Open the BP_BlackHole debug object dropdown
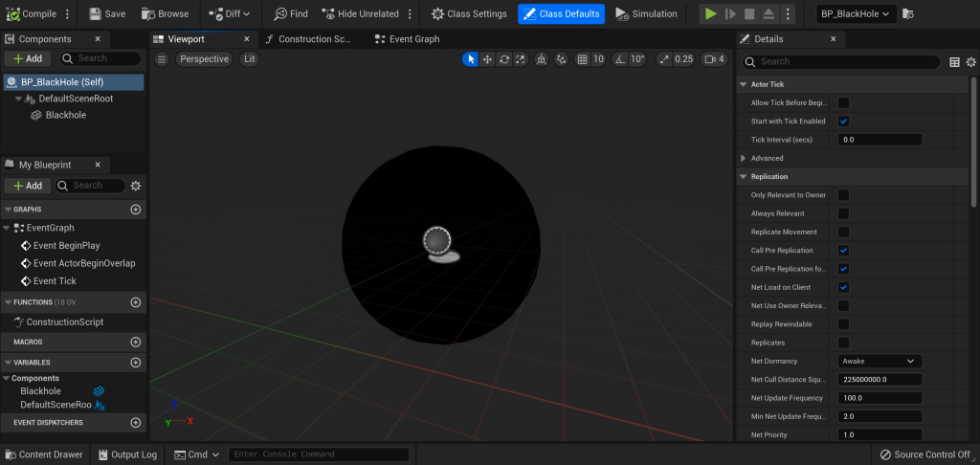The image size is (980, 465). (857, 13)
